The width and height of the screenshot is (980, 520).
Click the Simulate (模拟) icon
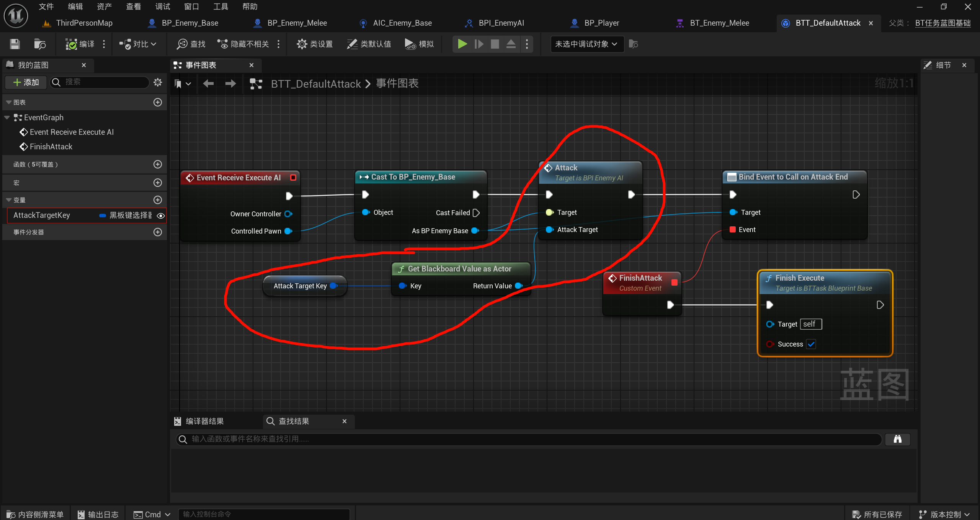point(410,44)
